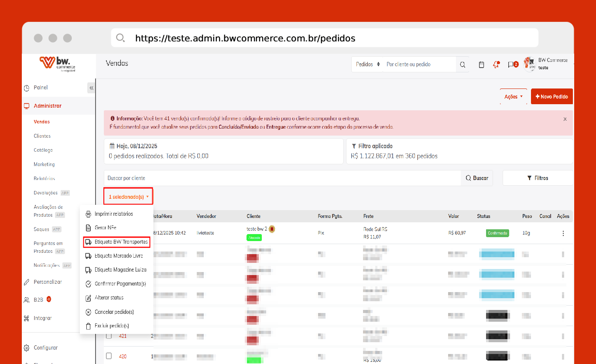Image resolution: width=596 pixels, height=364 pixels.
Task: Select 'Cancelar pedido(s)' menu entry
Action: click(114, 312)
